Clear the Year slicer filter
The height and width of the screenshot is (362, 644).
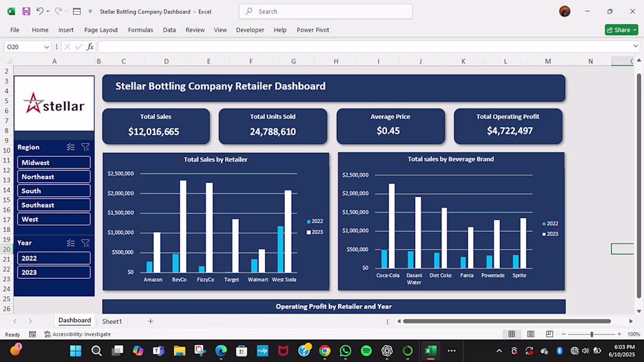pos(85,243)
